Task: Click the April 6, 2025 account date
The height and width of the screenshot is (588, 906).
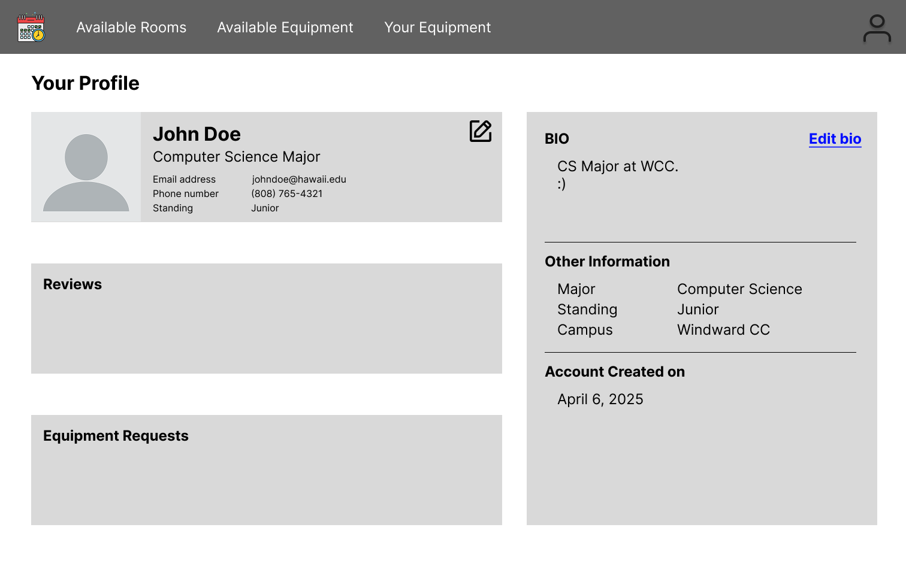Action: click(600, 399)
